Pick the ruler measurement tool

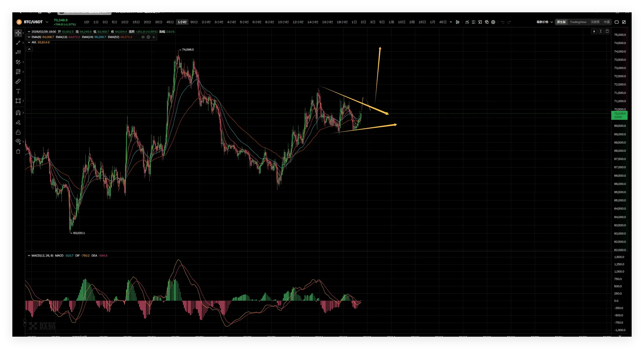point(18,82)
